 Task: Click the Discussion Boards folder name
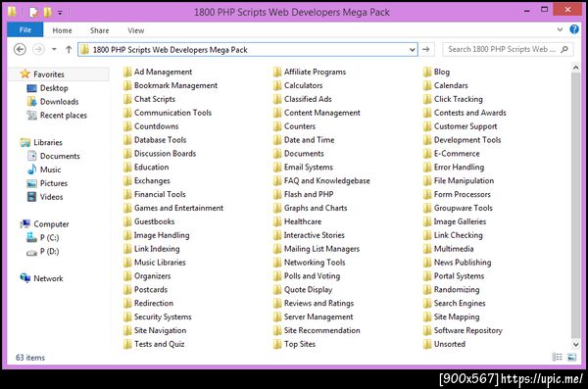(165, 154)
